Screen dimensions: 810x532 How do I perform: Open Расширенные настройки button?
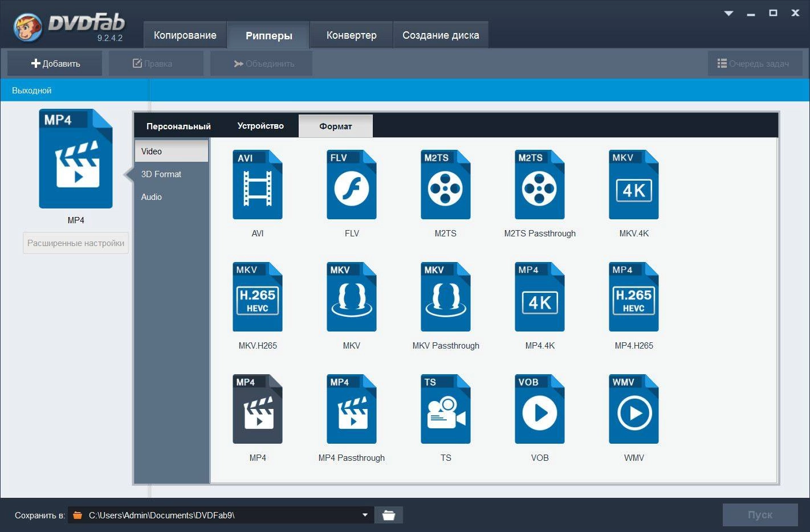tap(76, 243)
